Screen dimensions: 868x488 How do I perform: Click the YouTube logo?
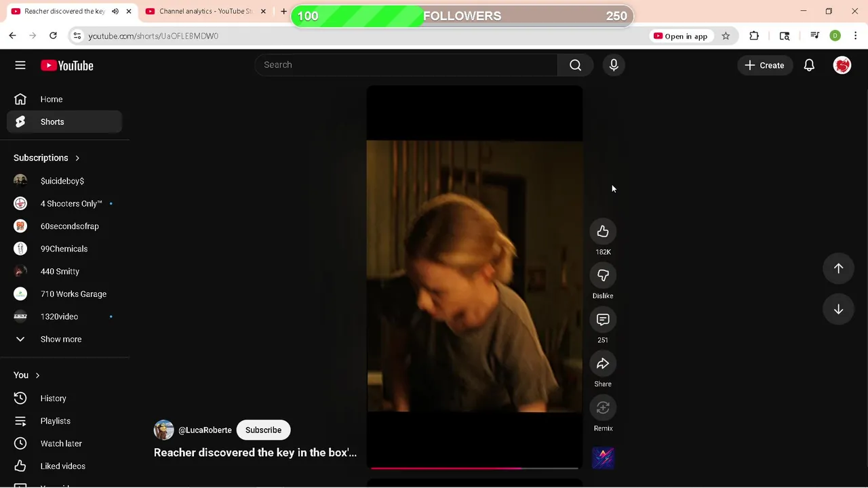(66, 66)
